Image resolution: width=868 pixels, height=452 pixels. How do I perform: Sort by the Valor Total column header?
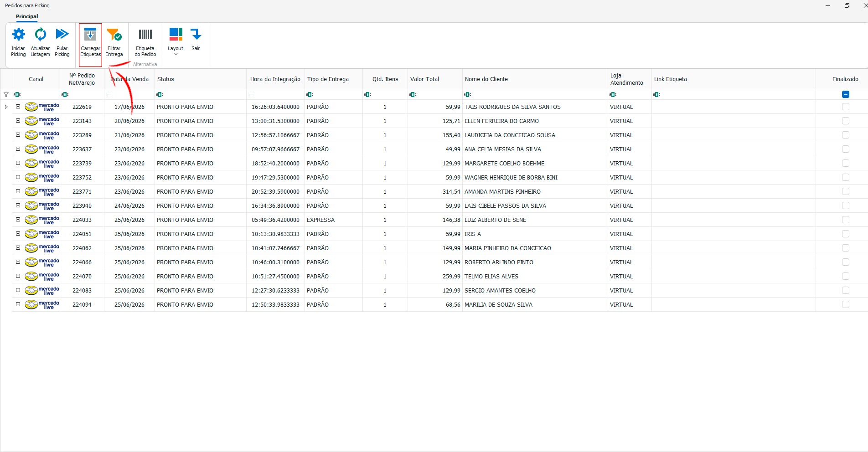click(x=435, y=79)
